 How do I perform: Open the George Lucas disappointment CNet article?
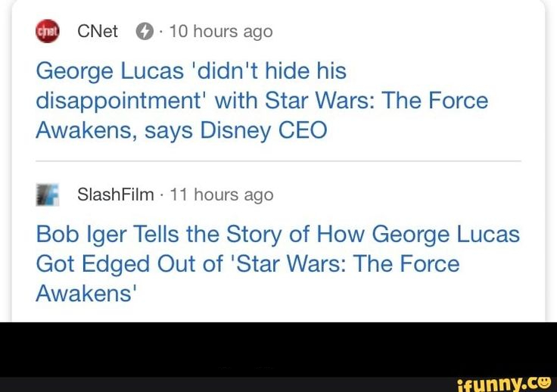pos(262,101)
